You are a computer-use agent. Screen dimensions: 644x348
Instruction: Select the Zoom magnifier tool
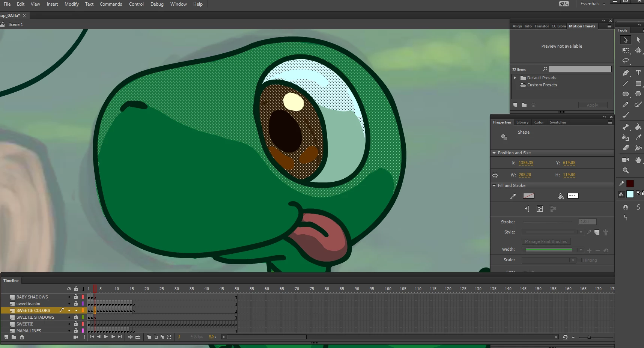click(x=625, y=170)
